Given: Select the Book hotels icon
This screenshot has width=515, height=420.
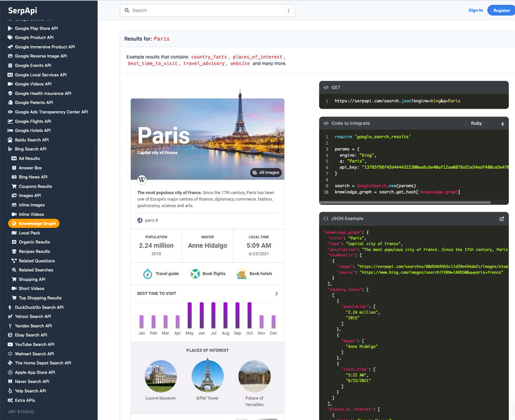Looking at the screenshot, I should (x=241, y=273).
